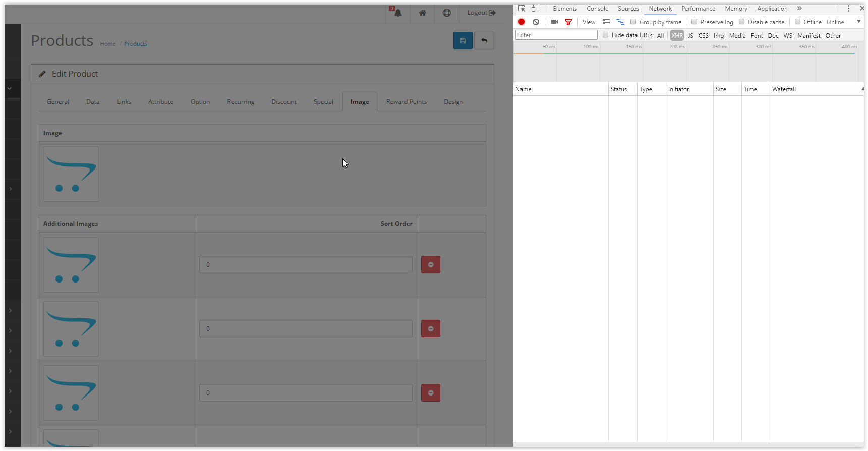The height and width of the screenshot is (451, 868).
Task: Click second additional image sort order field
Action: 306,329
